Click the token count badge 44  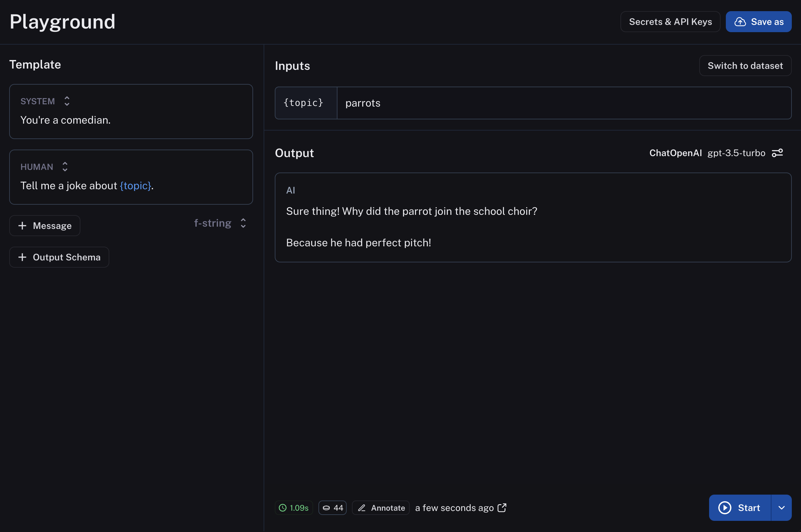pyautogui.click(x=333, y=508)
